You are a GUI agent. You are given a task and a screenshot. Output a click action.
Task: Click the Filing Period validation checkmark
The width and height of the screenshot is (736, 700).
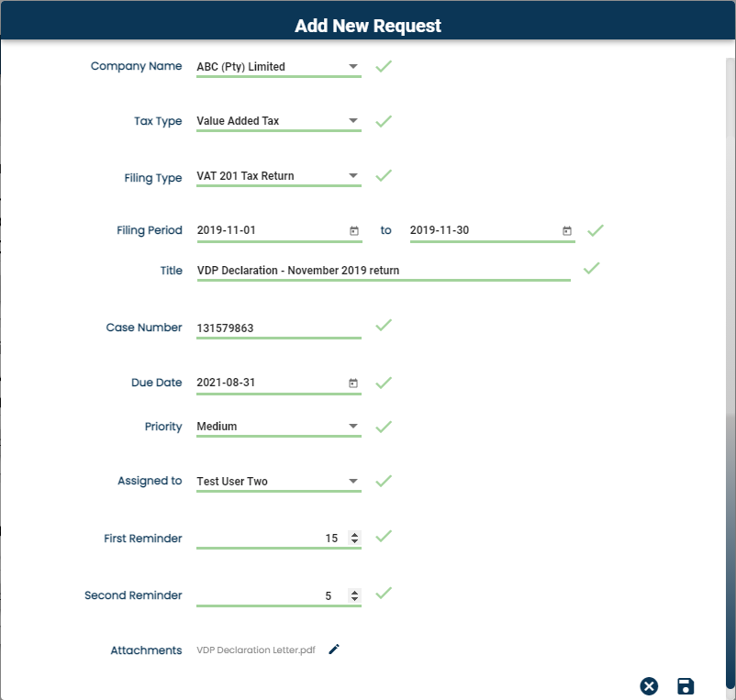point(596,230)
